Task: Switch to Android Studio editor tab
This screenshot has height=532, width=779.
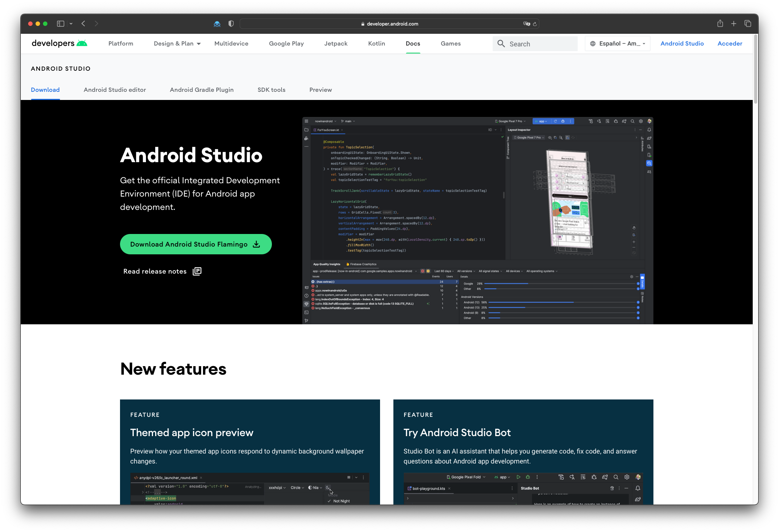Action: pyautogui.click(x=115, y=90)
